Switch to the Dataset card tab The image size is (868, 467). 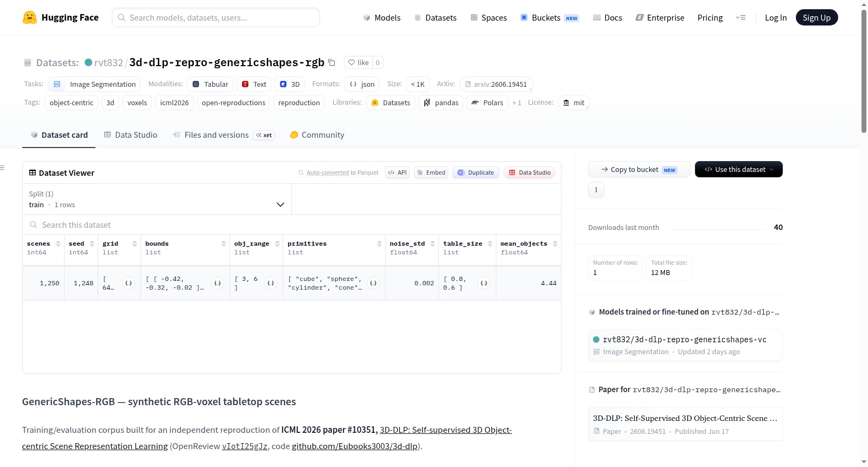[x=59, y=135]
